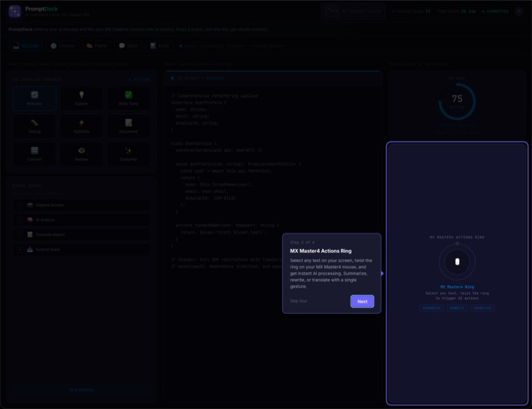Click the Document console button
532x409 pixels.
click(129, 126)
